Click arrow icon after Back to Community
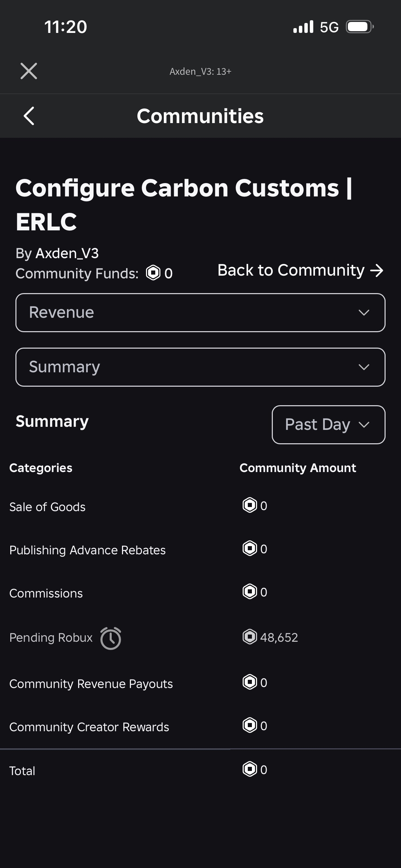Screen dimensions: 401x868 377,270
